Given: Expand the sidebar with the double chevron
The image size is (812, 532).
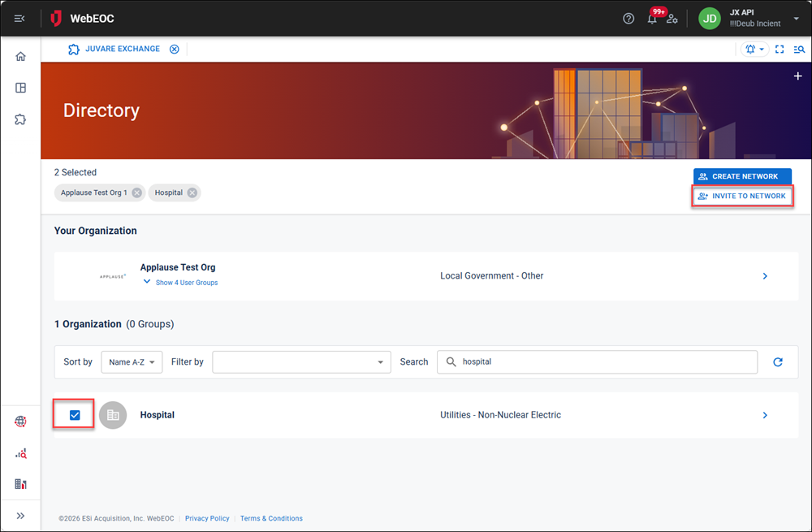Looking at the screenshot, I should coord(21,516).
